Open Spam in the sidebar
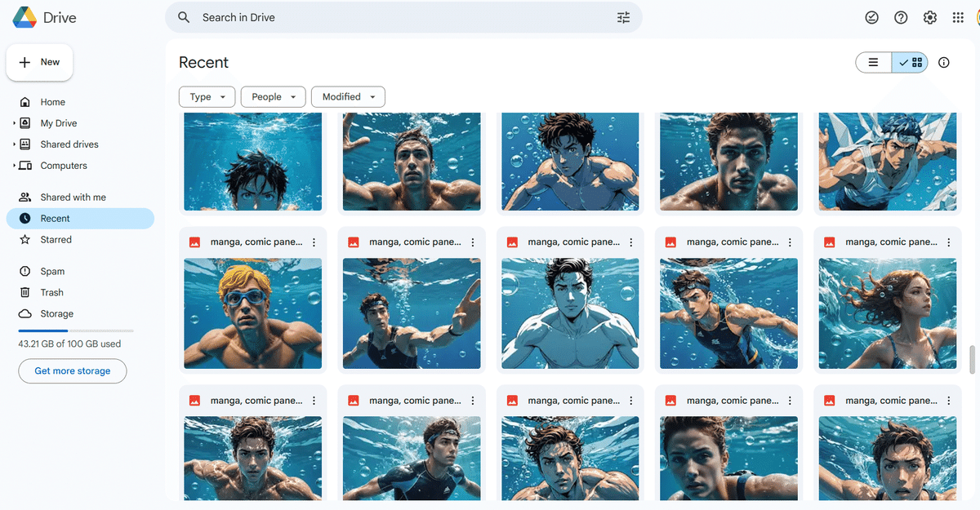 52,271
